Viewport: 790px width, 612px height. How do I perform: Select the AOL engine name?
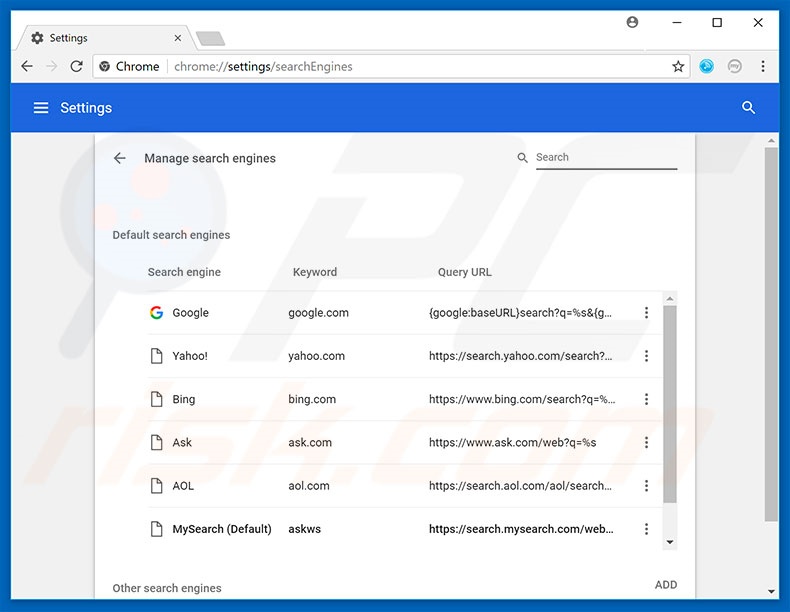pyautogui.click(x=183, y=486)
